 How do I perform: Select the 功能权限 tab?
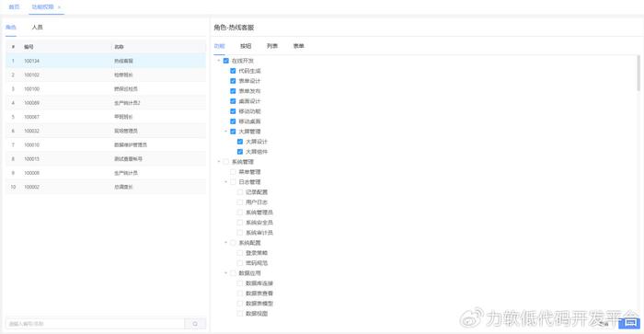42,7
